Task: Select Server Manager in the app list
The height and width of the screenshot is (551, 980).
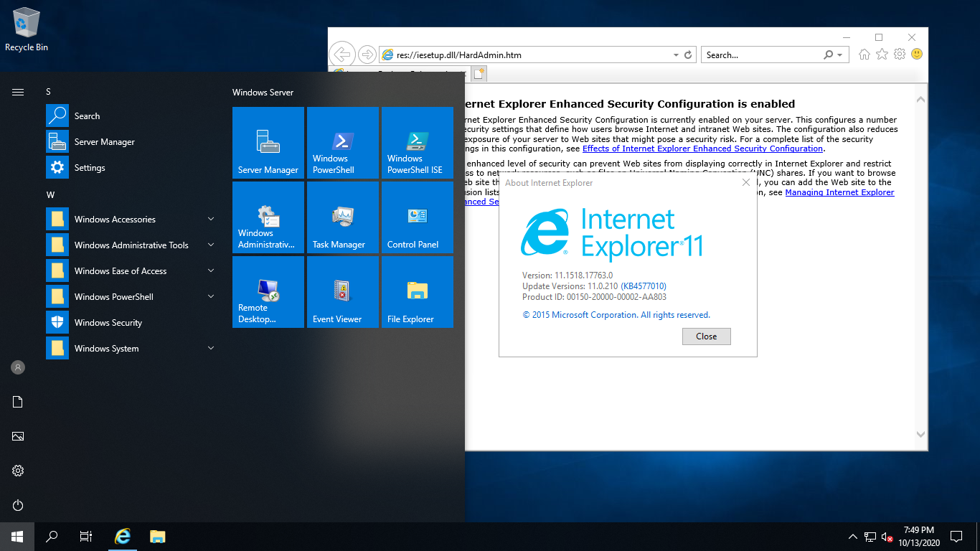Action: [x=132, y=142]
